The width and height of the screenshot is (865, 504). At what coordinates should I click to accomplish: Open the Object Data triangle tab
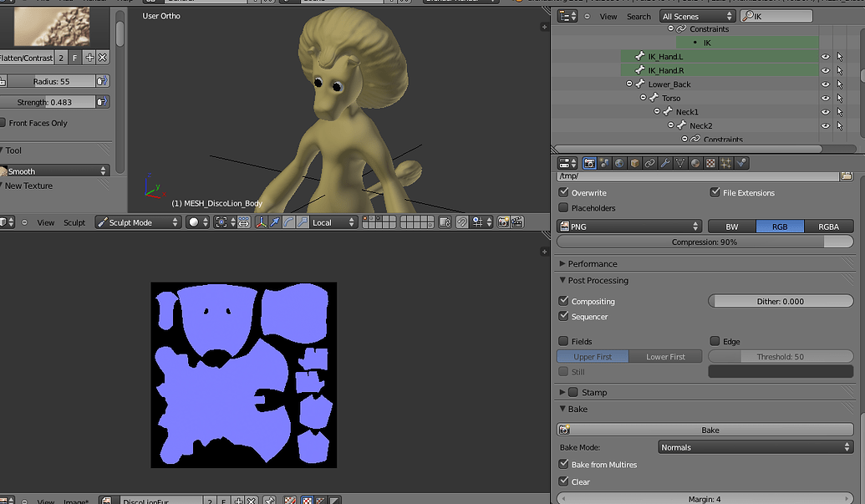tap(680, 163)
